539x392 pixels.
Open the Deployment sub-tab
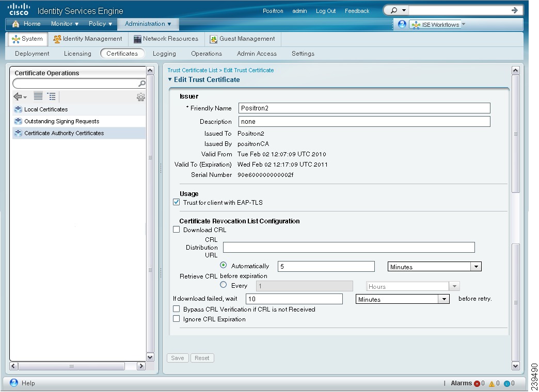coord(32,54)
